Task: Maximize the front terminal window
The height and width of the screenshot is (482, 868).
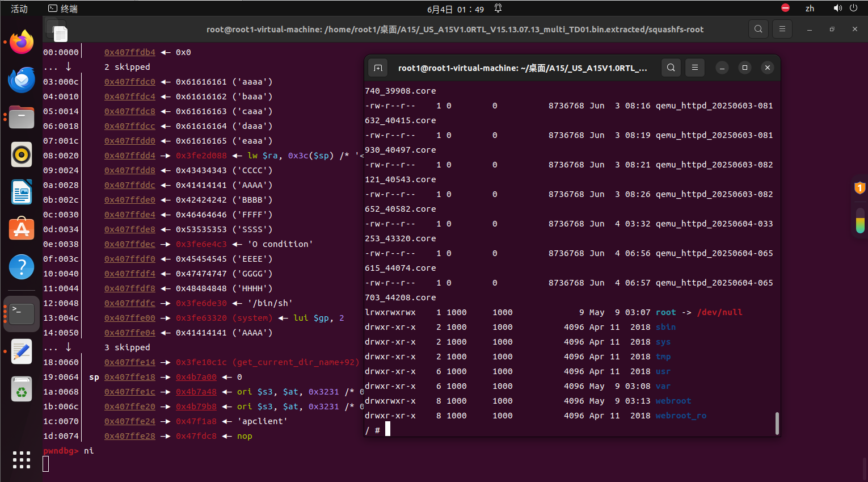Action: tap(745, 68)
